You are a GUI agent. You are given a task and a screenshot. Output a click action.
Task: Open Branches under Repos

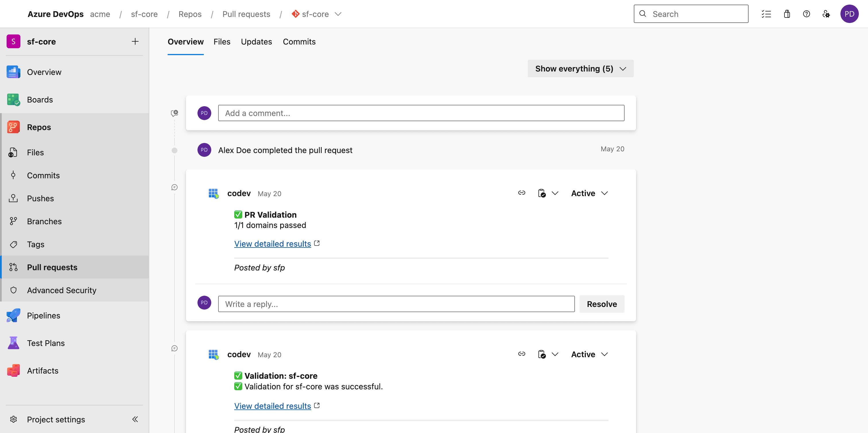74,221
